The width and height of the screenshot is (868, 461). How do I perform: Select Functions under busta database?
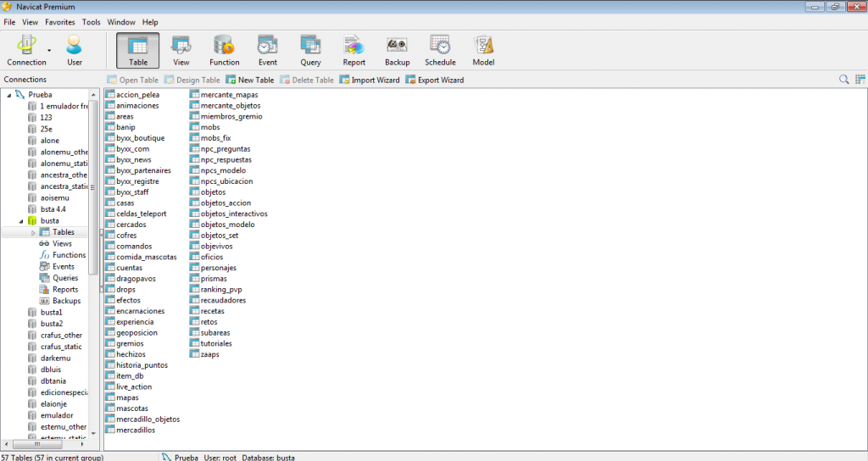pos(63,255)
